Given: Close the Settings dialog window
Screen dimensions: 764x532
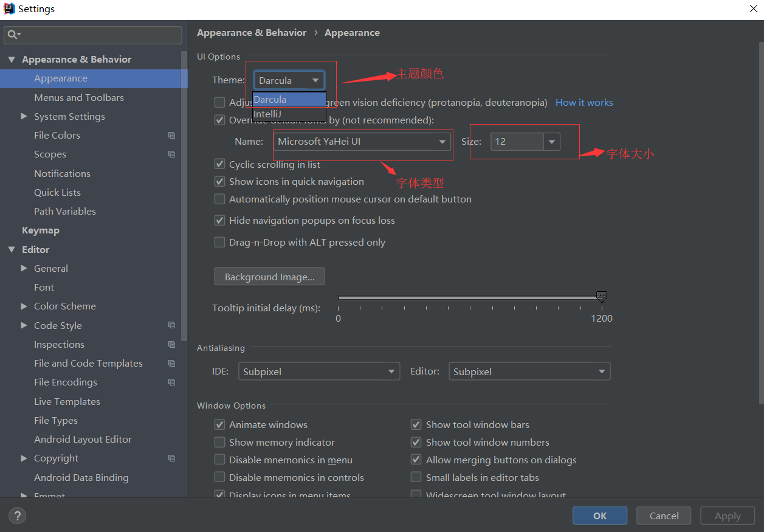Looking at the screenshot, I should (x=753, y=9).
